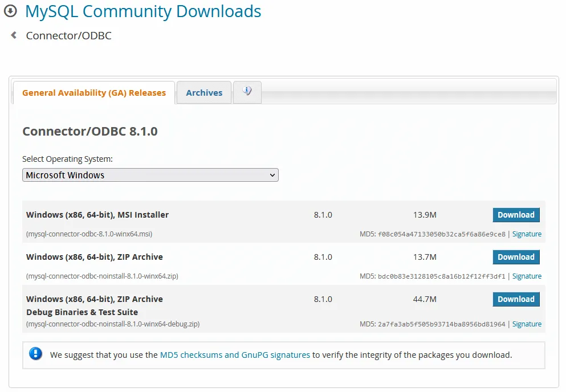Click the mysql-connector-odbc-8.1.0-winx64.msi filename
This screenshot has width=566, height=392.
89,234
